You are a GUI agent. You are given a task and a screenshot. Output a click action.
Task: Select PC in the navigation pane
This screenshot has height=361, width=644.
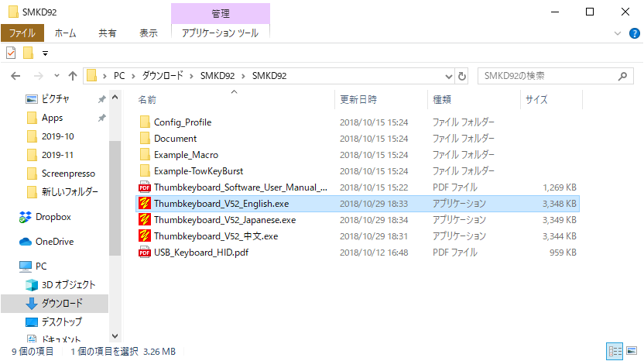point(41,266)
